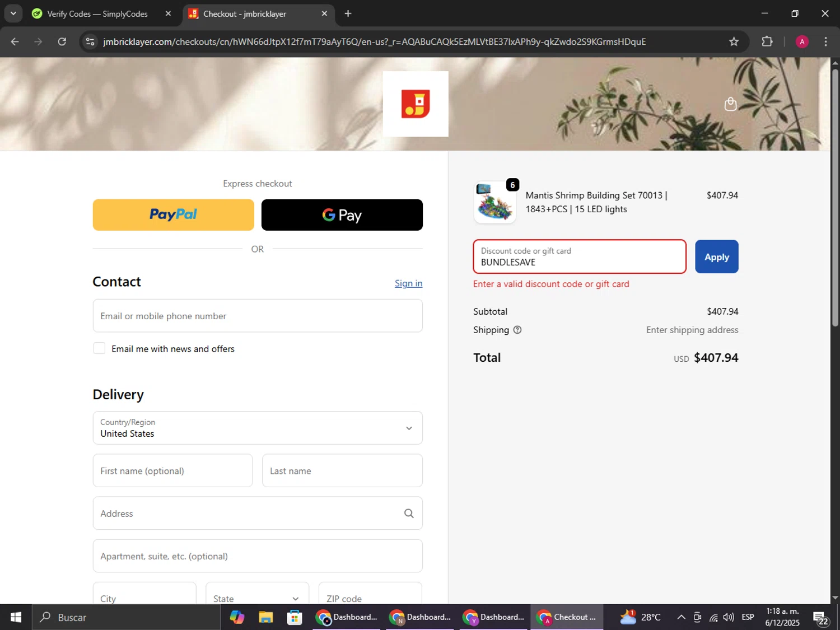Focus the Apartment, suite, etc. field
The image size is (840, 630).
pyautogui.click(x=258, y=556)
